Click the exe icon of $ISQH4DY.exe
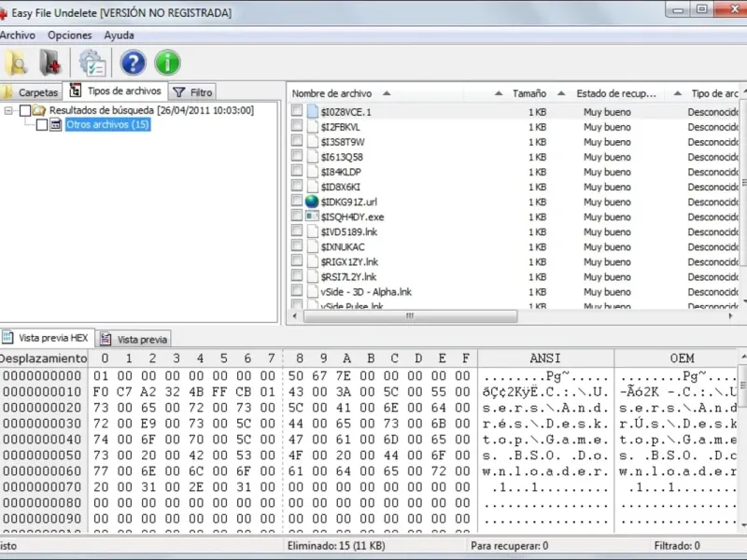The width and height of the screenshot is (747, 560). [312, 217]
